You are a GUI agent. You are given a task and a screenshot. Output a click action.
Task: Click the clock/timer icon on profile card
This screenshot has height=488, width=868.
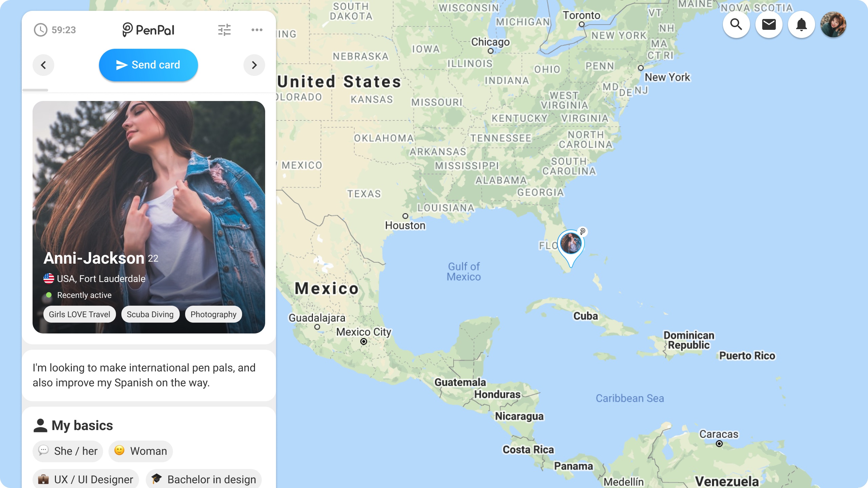click(x=41, y=29)
